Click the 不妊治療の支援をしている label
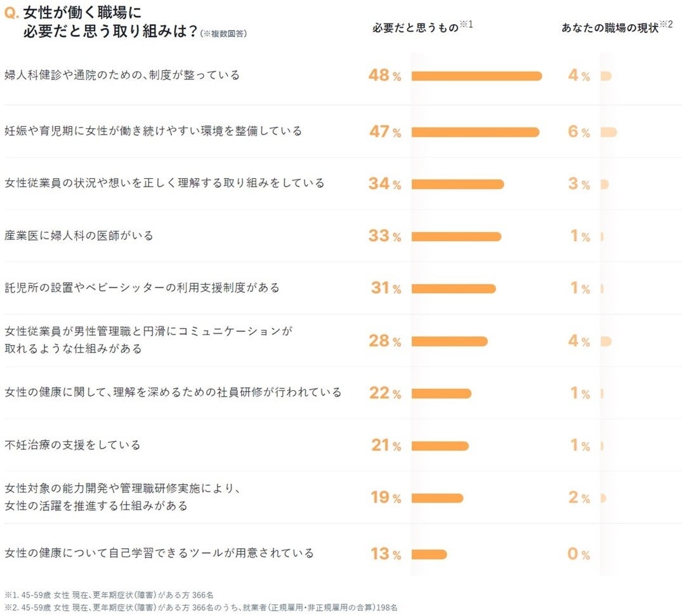This screenshot has width=682, height=616. (x=72, y=445)
